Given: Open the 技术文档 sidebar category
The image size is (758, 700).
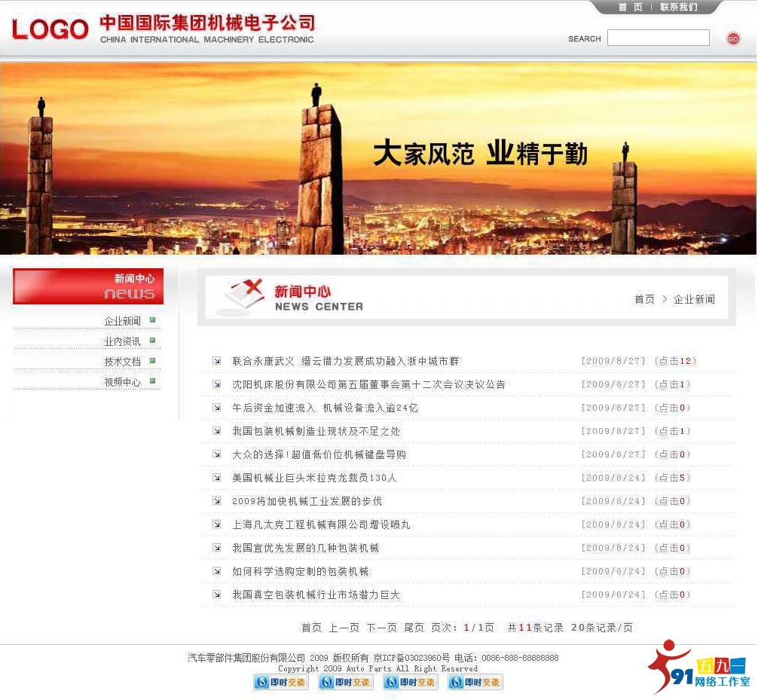Looking at the screenshot, I should click(x=122, y=362).
